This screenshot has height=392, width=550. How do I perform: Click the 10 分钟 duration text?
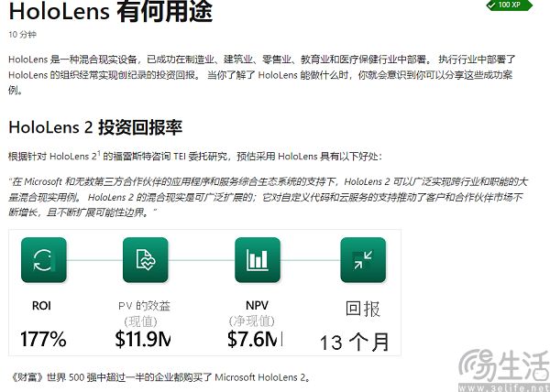[x=22, y=34]
